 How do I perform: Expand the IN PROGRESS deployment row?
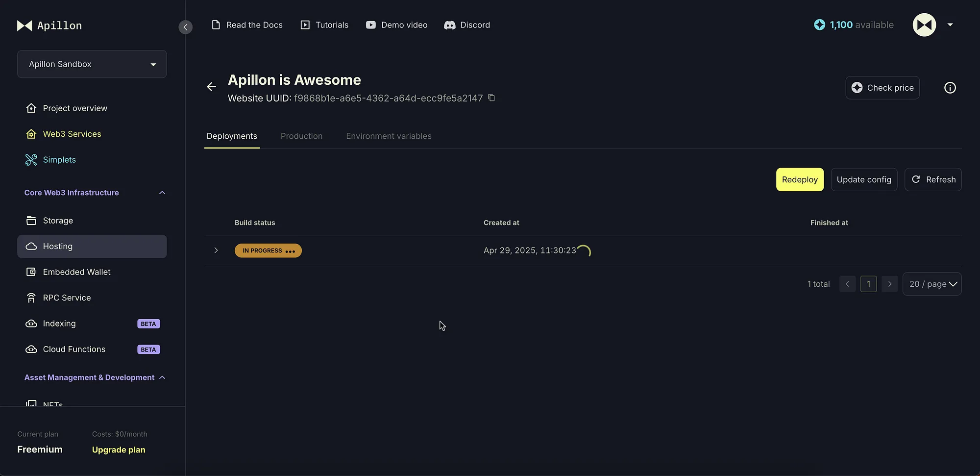pyautogui.click(x=216, y=251)
